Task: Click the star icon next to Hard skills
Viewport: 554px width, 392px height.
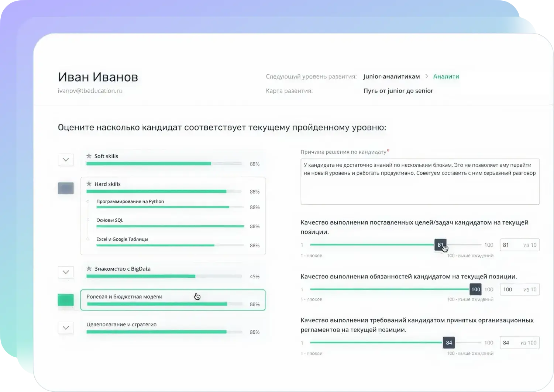Action: click(x=89, y=184)
